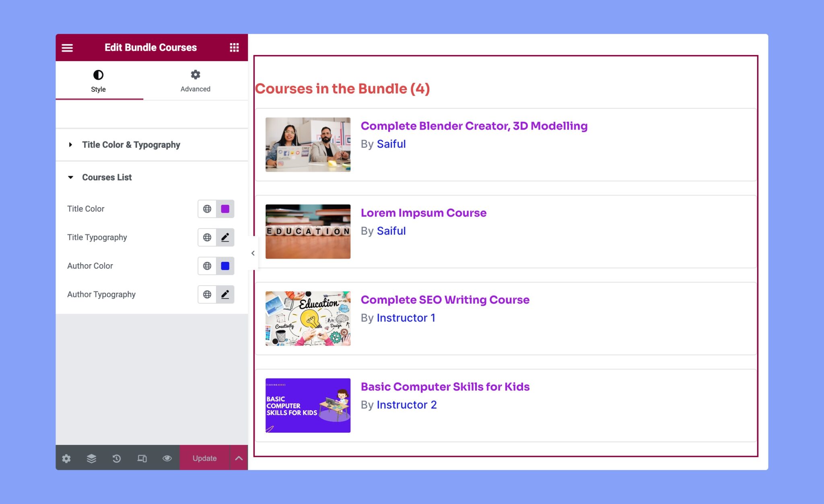
Task: Collapse the editing panel with the chevron
Action: (253, 253)
